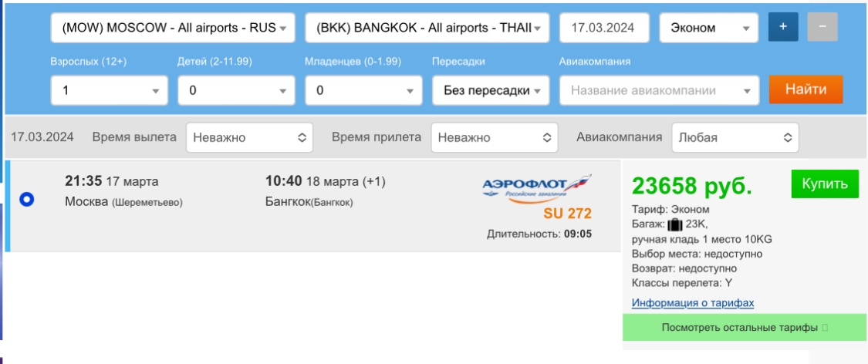Click the Aeroflot airline logo
This screenshot has height=364, width=868.
(x=535, y=187)
